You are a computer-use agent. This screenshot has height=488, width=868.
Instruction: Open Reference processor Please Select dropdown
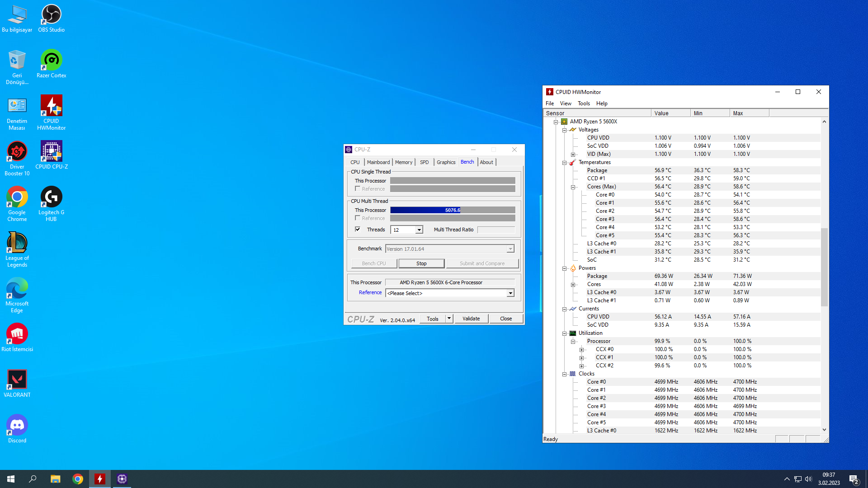pyautogui.click(x=510, y=293)
